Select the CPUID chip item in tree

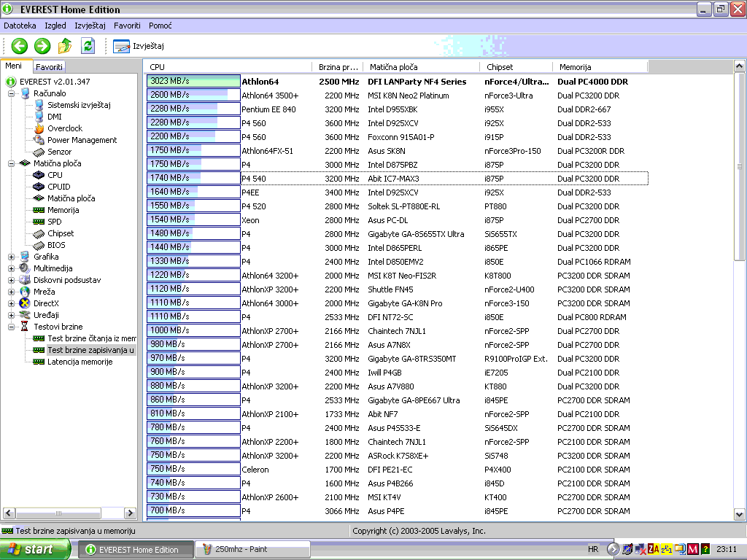[x=58, y=187]
